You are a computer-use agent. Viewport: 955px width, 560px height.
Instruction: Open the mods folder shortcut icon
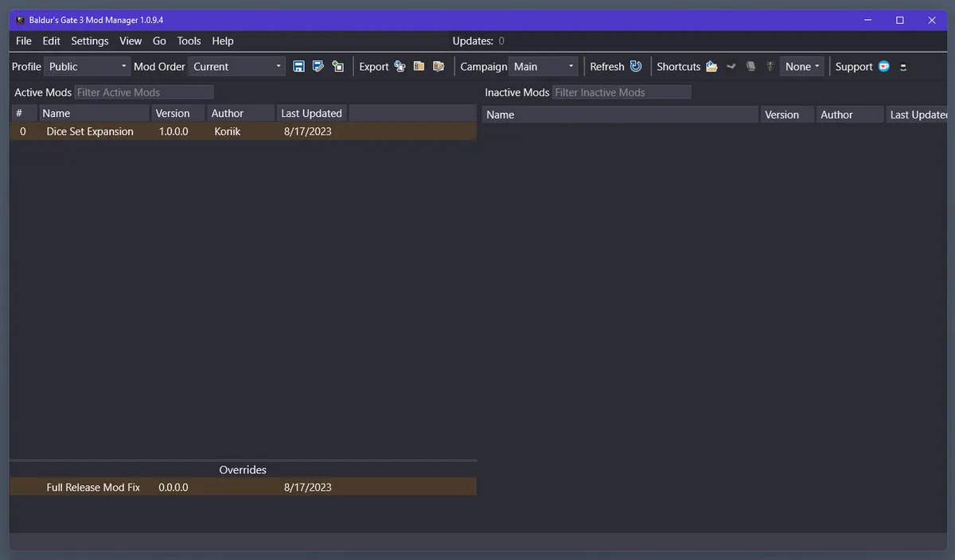coord(711,67)
